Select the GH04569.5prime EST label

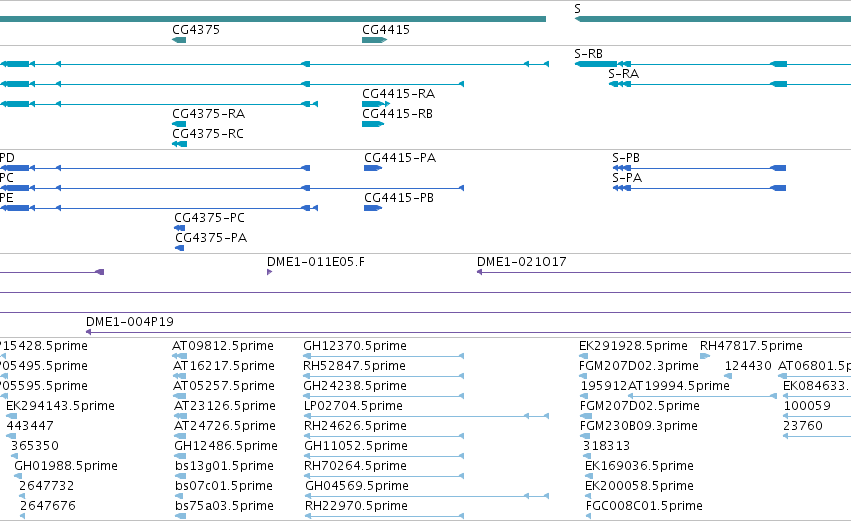pyautogui.click(x=357, y=487)
